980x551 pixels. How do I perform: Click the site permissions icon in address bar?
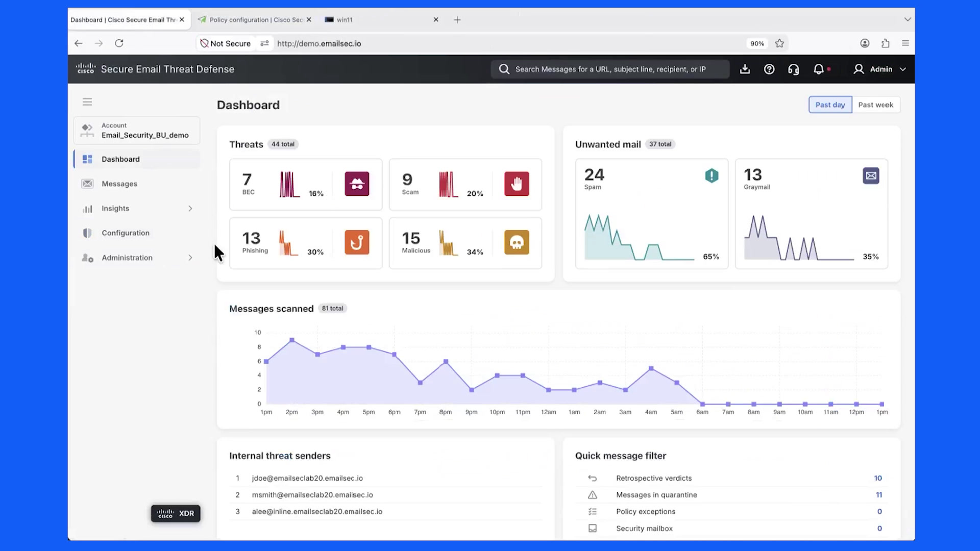[x=264, y=43]
